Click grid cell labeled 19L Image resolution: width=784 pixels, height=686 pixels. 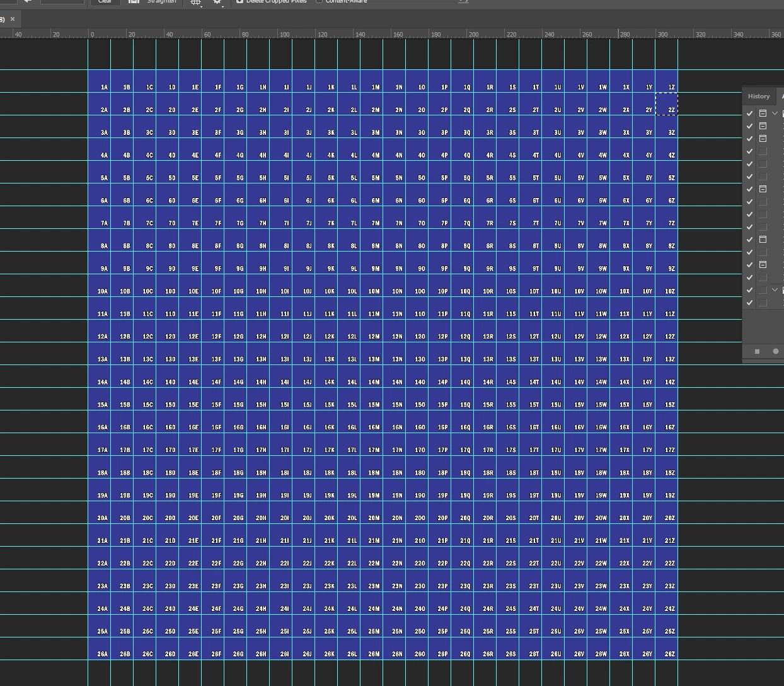click(349, 489)
